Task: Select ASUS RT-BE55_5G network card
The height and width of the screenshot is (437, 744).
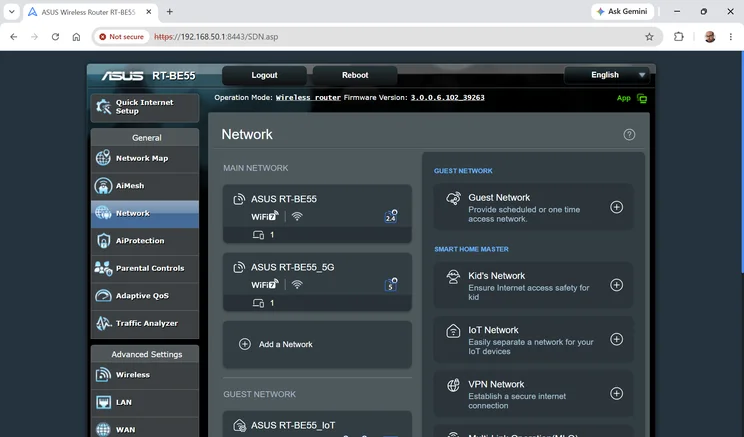Action: point(317,282)
